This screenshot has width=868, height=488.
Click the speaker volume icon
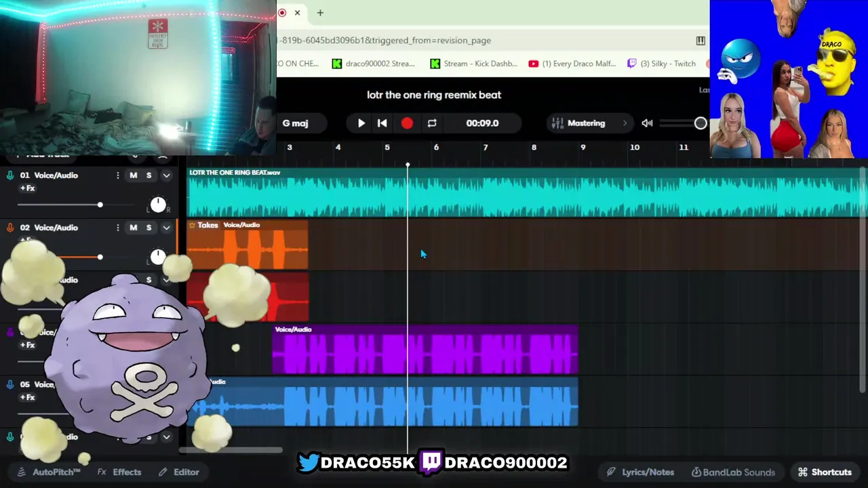(647, 123)
